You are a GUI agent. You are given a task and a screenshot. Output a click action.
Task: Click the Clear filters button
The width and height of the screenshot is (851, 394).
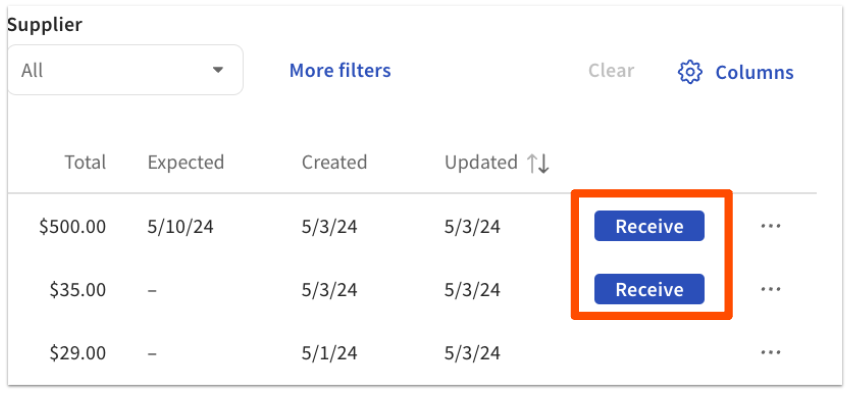[x=611, y=71]
